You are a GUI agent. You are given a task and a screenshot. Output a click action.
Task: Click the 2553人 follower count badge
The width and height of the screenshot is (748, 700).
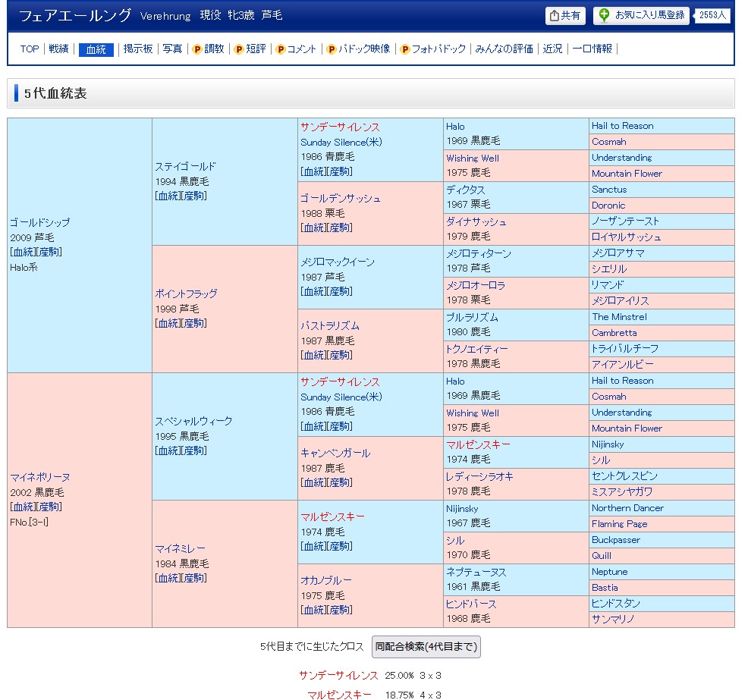pyautogui.click(x=712, y=15)
